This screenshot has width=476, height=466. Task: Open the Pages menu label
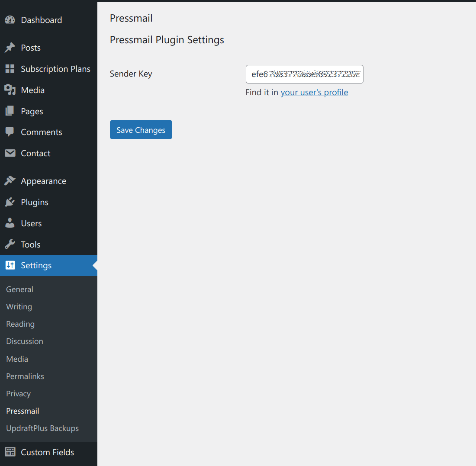(x=32, y=111)
